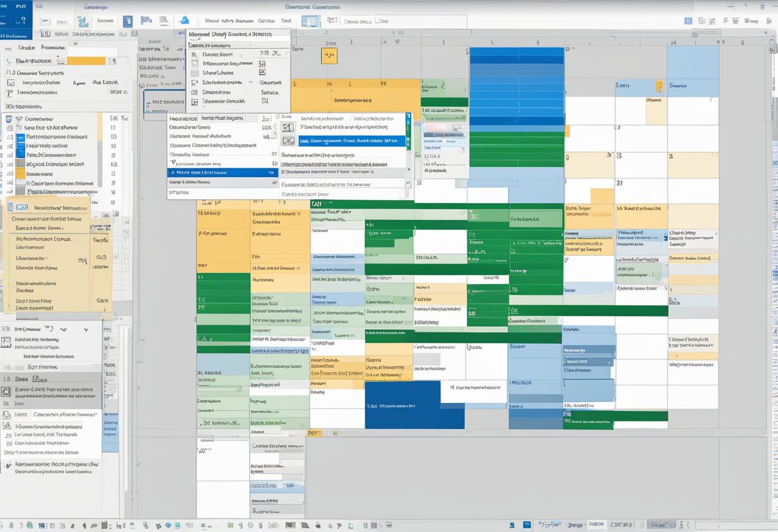Screen dimensions: 778x532
Task: Tick the empty checkbox in the popup list
Action: (194, 64)
